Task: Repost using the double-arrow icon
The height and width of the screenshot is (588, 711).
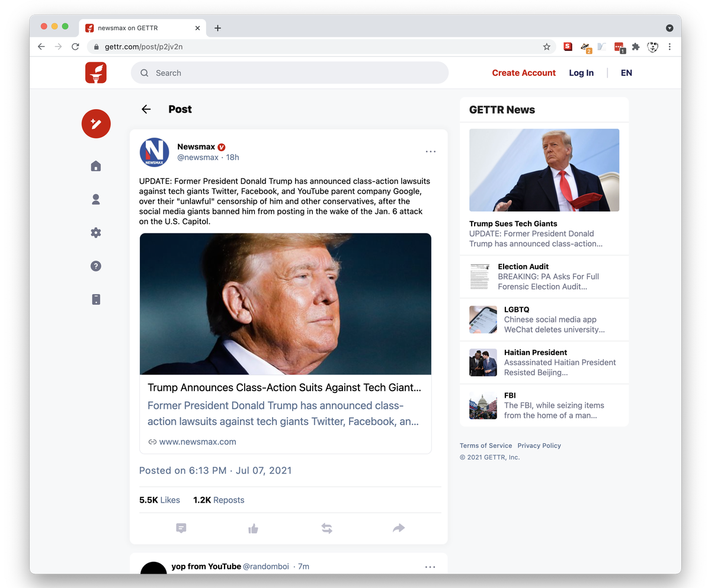Action: 326,528
